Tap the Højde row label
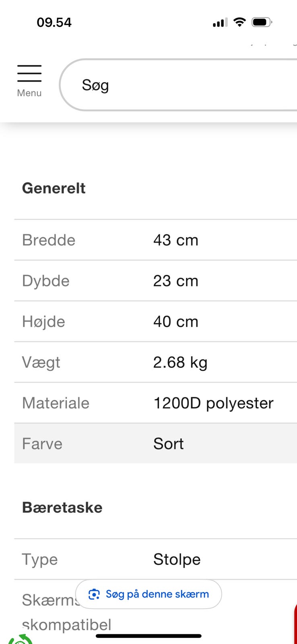This screenshot has height=644, width=297. pyautogui.click(x=43, y=322)
